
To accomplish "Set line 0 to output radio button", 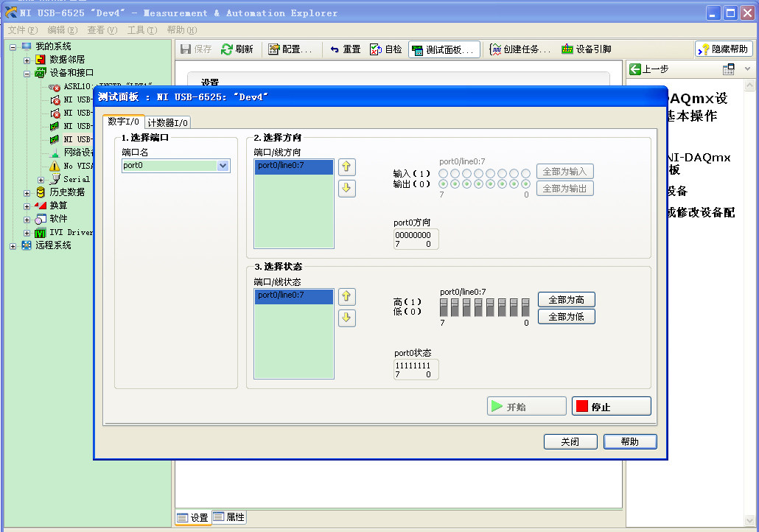I will tap(525, 184).
